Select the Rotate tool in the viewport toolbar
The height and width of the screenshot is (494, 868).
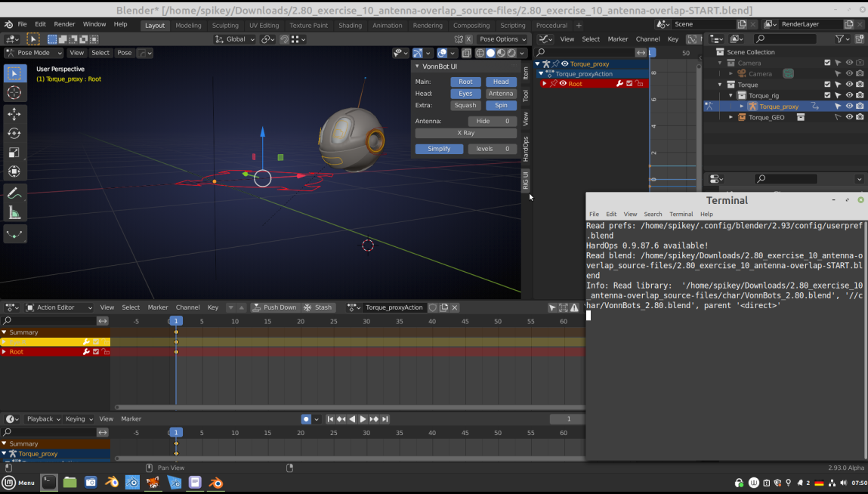[x=14, y=134]
